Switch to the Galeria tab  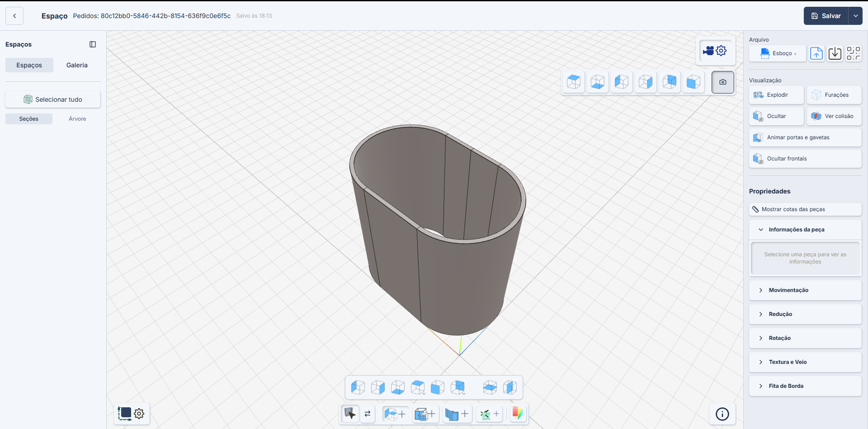77,65
